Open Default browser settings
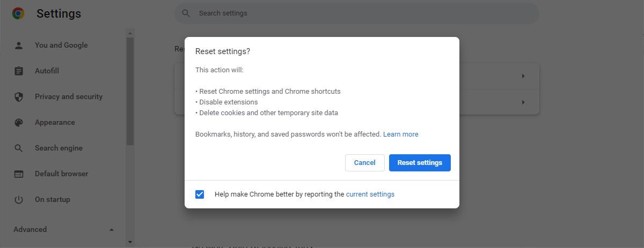This screenshot has width=644, height=248. click(x=61, y=174)
